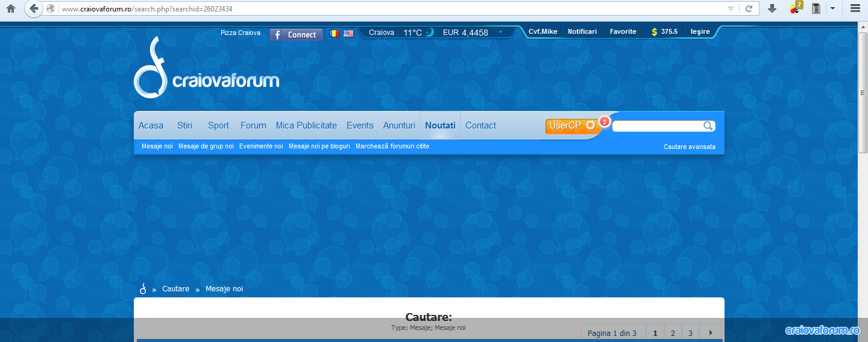
Task: Open Favorite menu
Action: [x=623, y=31]
